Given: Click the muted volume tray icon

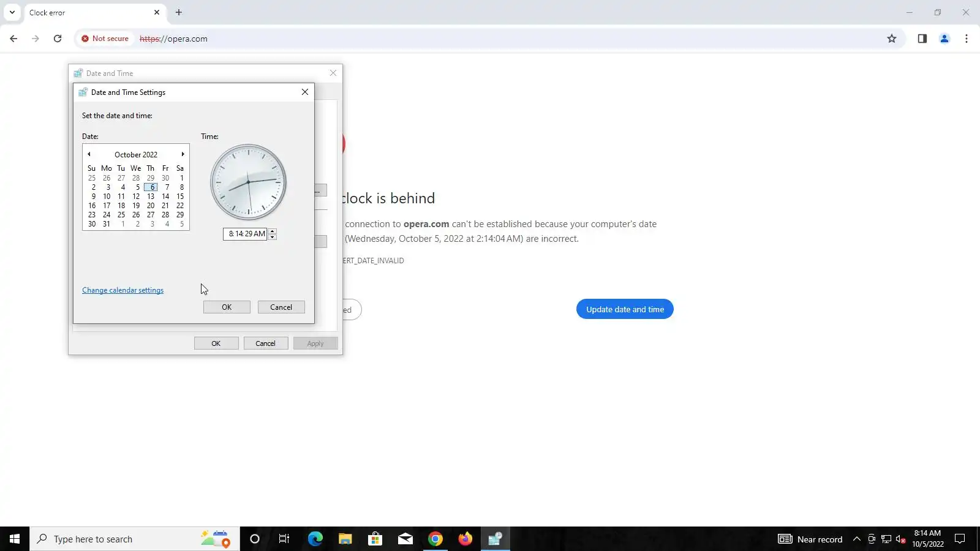Looking at the screenshot, I should (x=901, y=539).
